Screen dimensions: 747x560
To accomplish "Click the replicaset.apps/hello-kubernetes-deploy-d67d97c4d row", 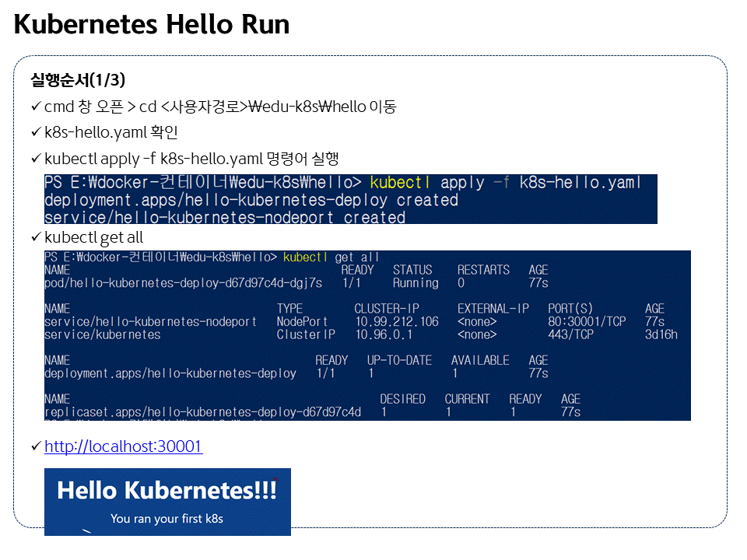I will [x=313, y=411].
